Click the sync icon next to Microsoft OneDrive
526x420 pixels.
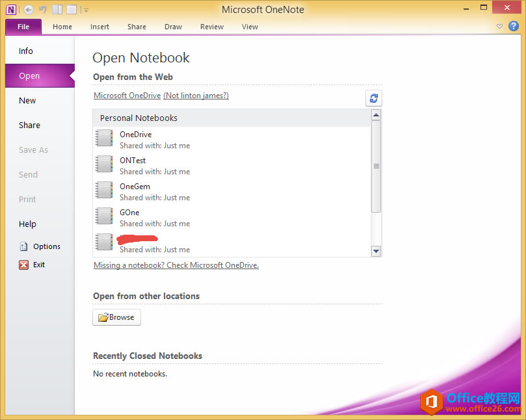pyautogui.click(x=373, y=98)
